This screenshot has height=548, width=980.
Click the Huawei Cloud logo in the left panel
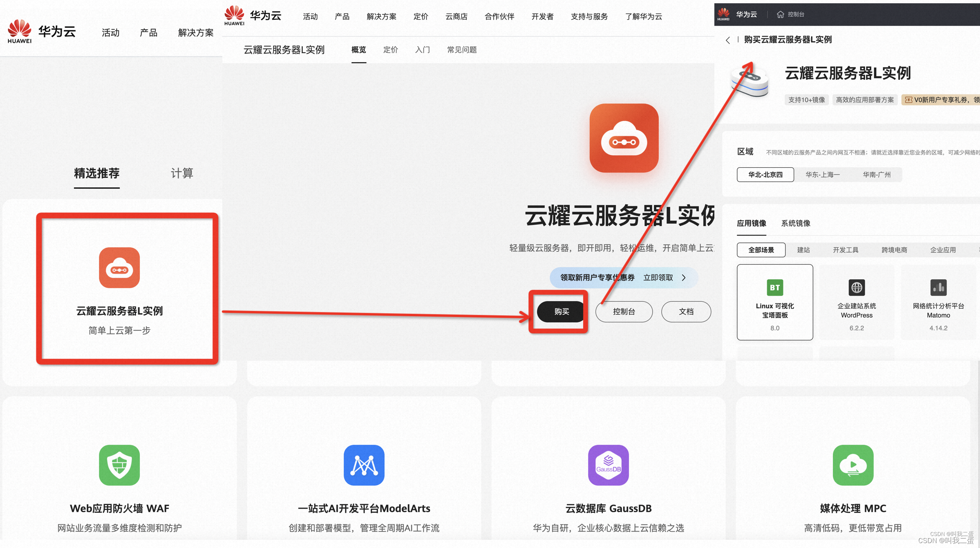point(42,31)
